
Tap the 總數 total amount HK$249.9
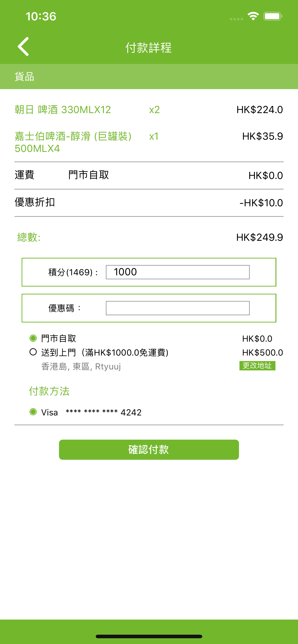coord(259,237)
